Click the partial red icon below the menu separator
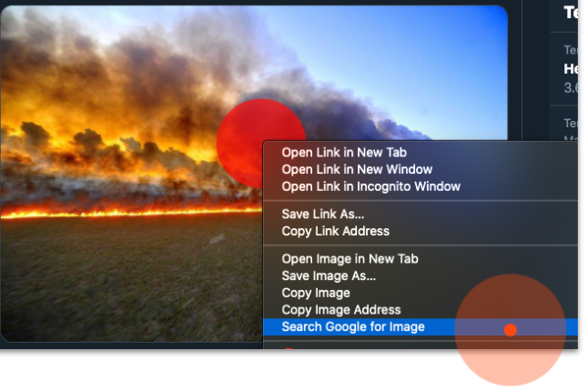Screen dimensions: 588x390 289,349
